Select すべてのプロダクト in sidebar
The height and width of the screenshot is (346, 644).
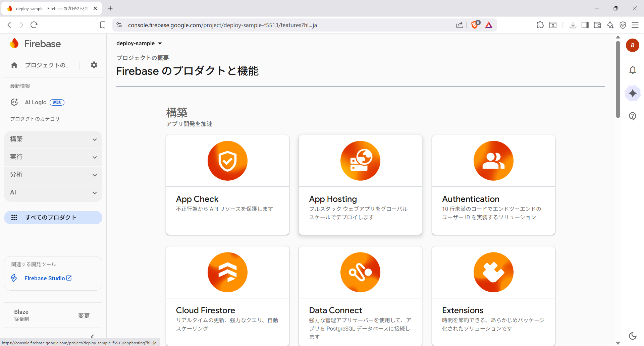click(53, 218)
